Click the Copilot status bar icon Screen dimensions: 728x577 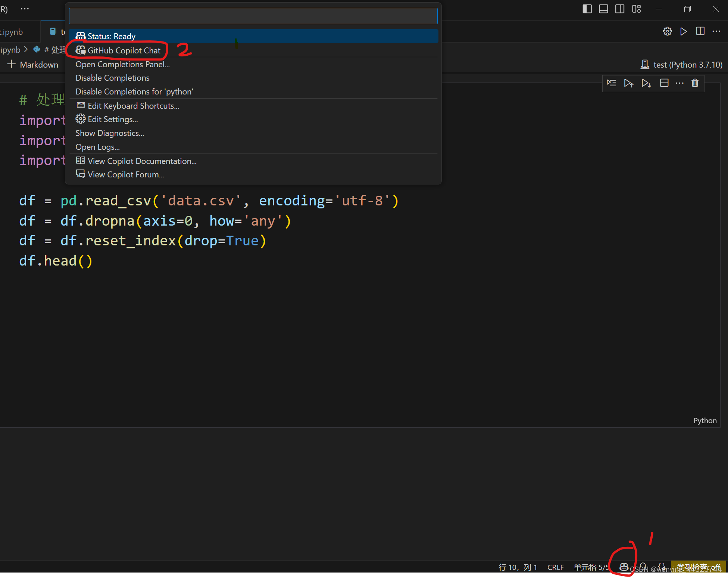pyautogui.click(x=624, y=567)
